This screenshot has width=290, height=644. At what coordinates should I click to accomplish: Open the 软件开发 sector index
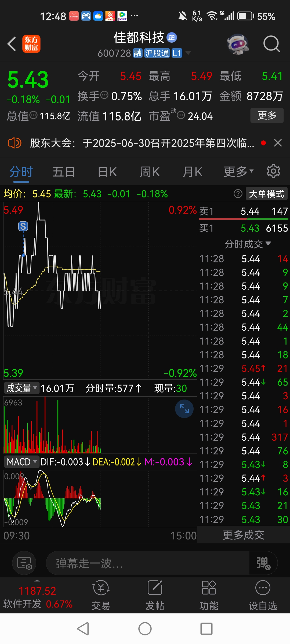(38, 597)
